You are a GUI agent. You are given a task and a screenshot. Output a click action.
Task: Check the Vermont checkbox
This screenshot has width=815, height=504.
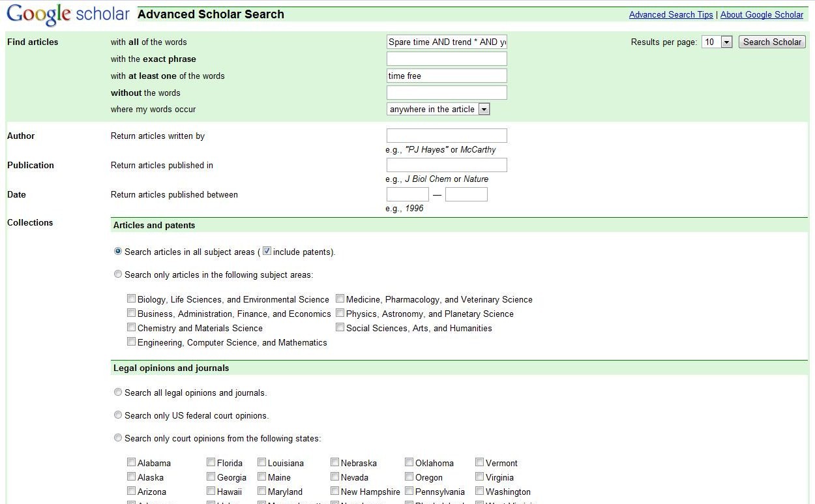[x=480, y=462]
